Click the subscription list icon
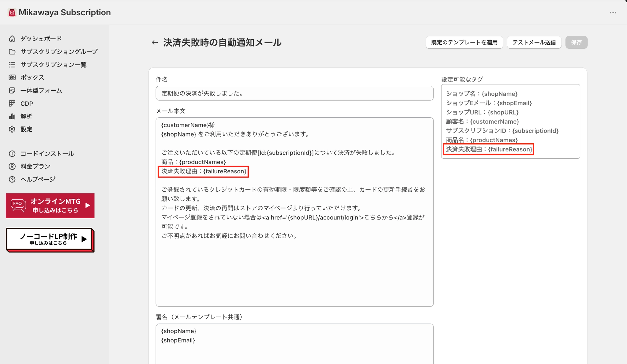 click(x=12, y=65)
